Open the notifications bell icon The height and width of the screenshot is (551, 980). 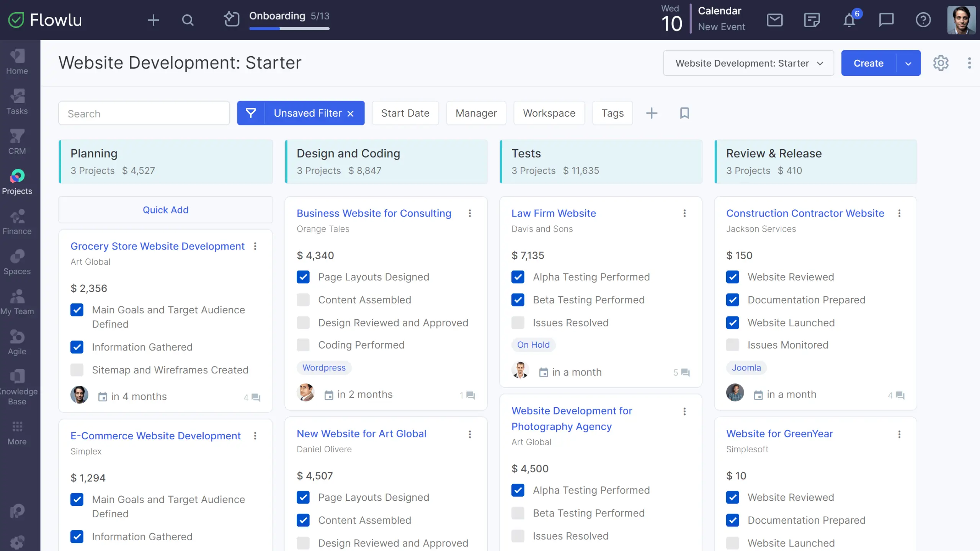coord(849,20)
